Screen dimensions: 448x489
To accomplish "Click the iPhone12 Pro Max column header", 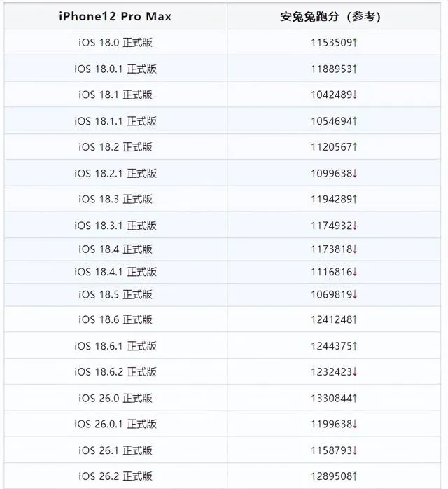I will click(x=115, y=16).
